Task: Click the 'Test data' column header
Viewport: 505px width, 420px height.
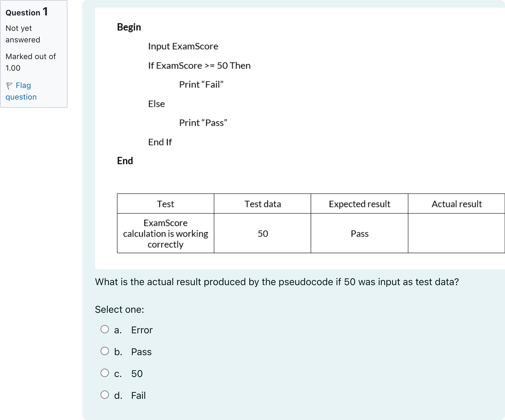Action: pos(262,204)
